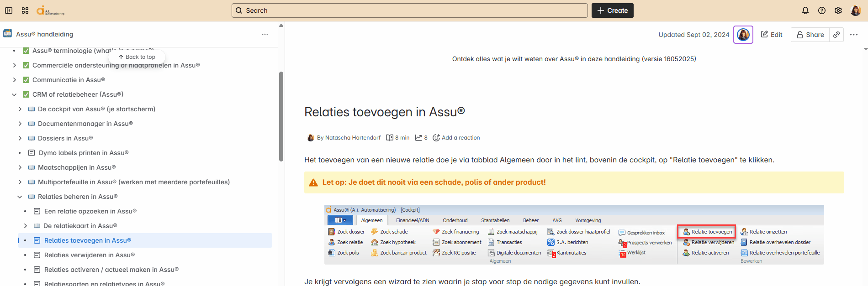Click the folder icon of Documentenmanager in Assu
868x286 pixels.
32,124
